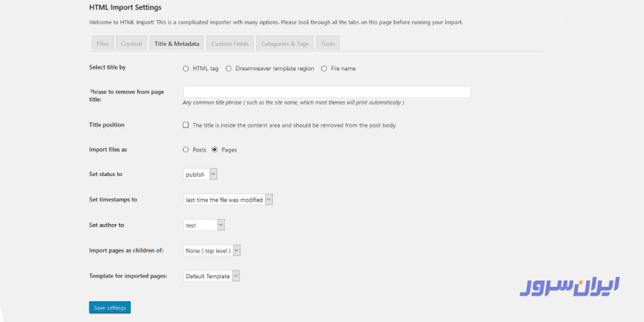
Task: Expand Import pages as children of dropdown
Action: click(212, 250)
